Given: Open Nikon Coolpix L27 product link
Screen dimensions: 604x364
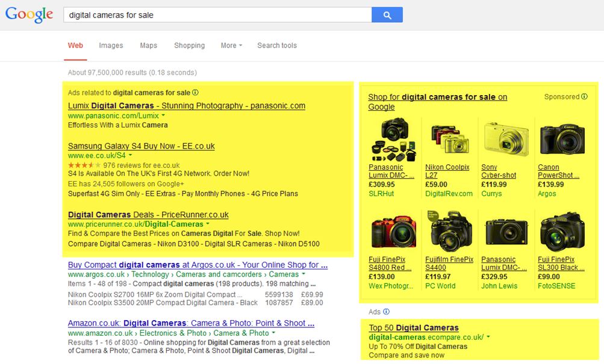Looking at the screenshot, I should click(447, 171).
